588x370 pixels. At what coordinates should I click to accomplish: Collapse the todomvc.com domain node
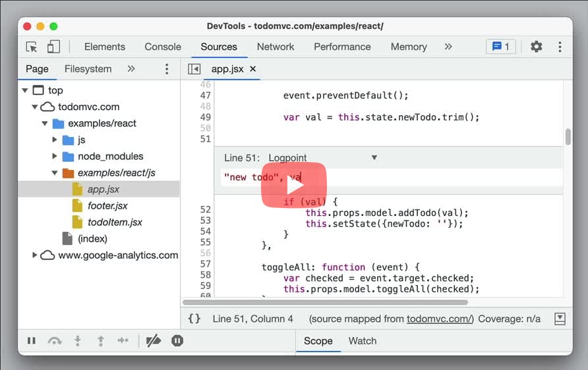click(x=34, y=107)
